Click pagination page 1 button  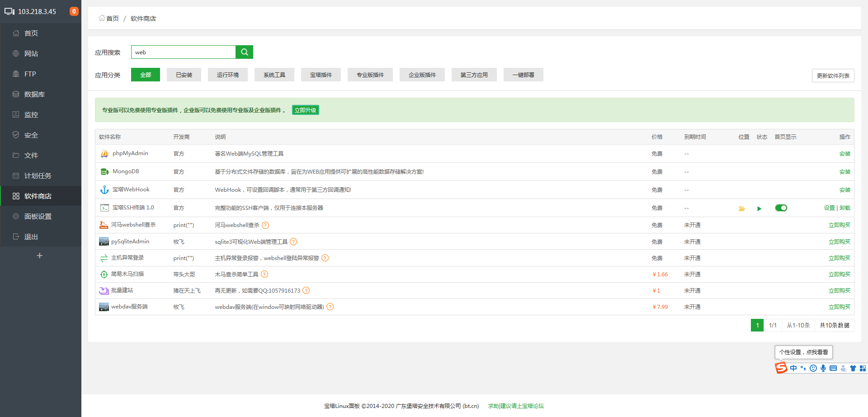[x=757, y=325]
